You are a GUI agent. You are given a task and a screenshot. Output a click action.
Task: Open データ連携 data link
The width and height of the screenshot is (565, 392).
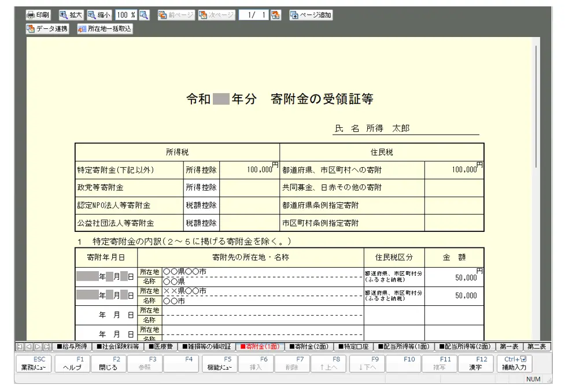47,29
